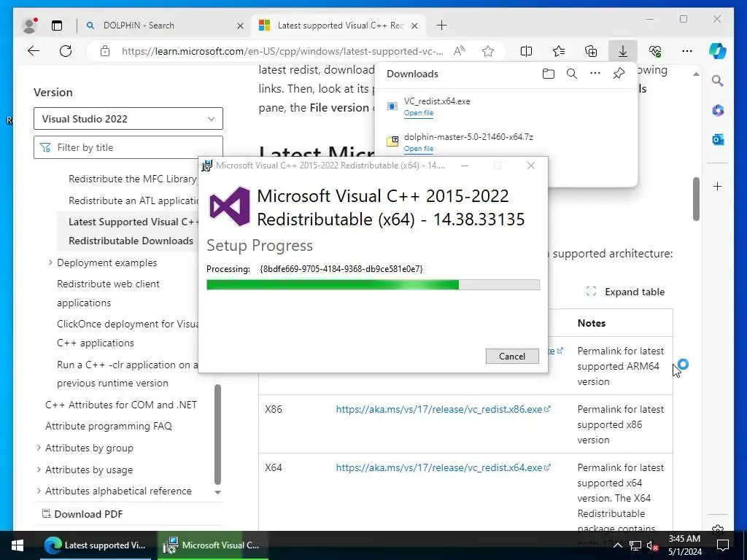Open more options in Downloads panel
747x560 pixels.
(595, 74)
